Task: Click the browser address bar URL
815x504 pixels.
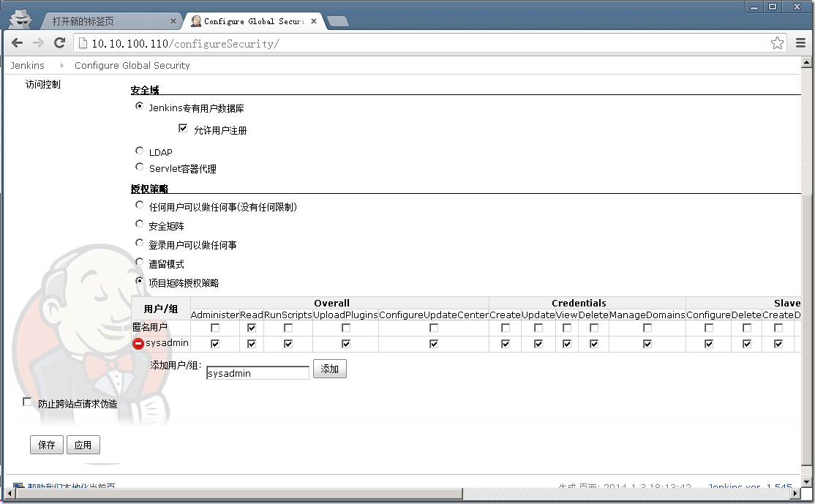Action: point(186,44)
